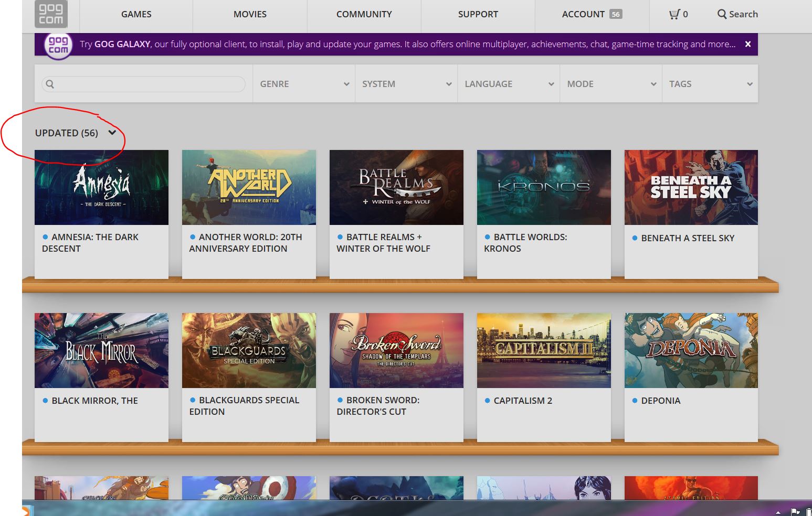Open the Battle Realms cover image
This screenshot has height=516, width=812.
[x=396, y=187]
